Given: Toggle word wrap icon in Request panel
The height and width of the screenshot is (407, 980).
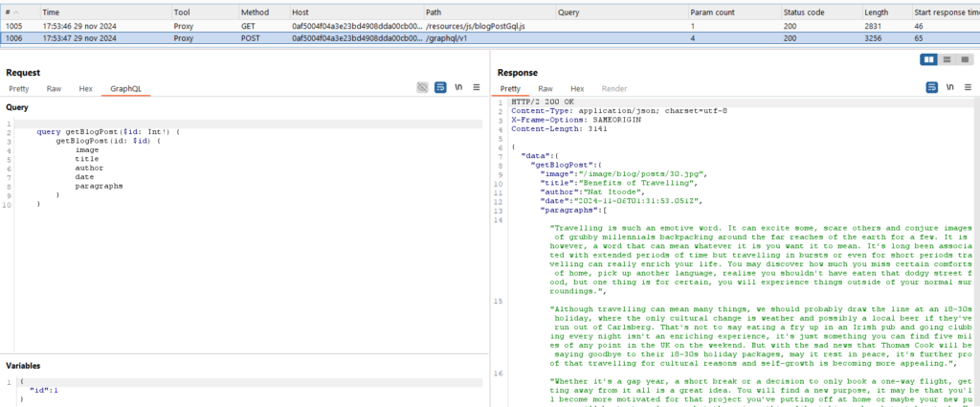Looking at the screenshot, I should pyautogui.click(x=440, y=87).
